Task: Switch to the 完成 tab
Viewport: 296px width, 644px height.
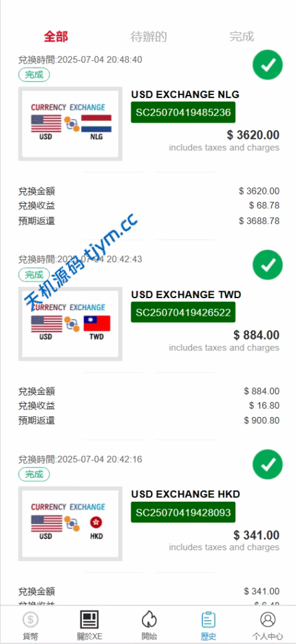Action: pyautogui.click(x=242, y=36)
